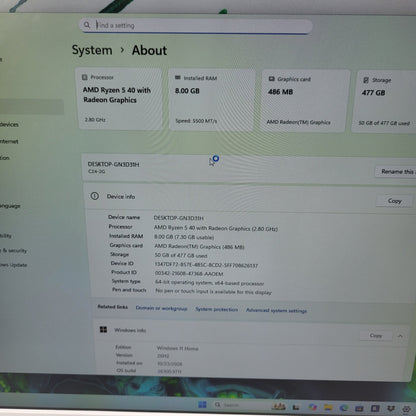
Task: Open Domain or workgroup link
Action: coord(161,308)
